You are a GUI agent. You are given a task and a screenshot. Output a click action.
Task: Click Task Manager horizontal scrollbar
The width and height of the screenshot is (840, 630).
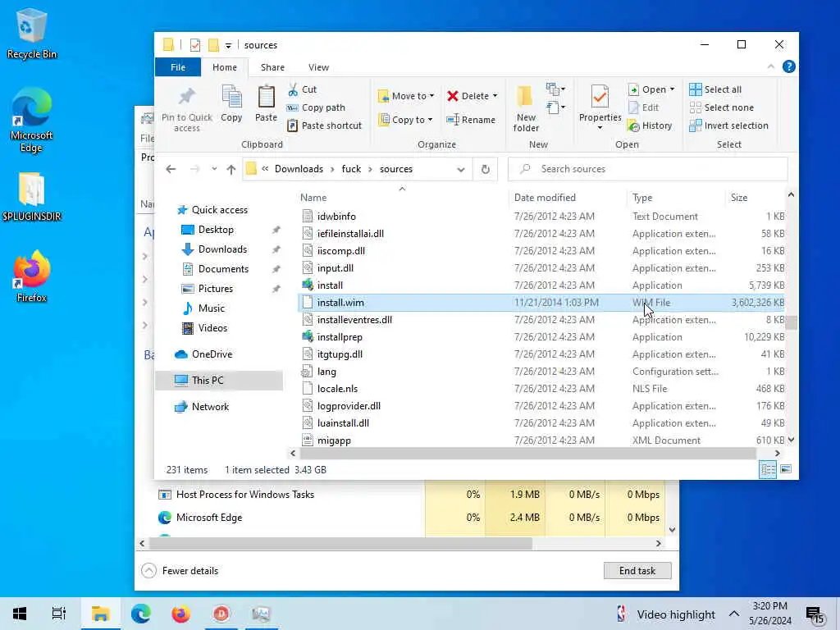[340, 543]
